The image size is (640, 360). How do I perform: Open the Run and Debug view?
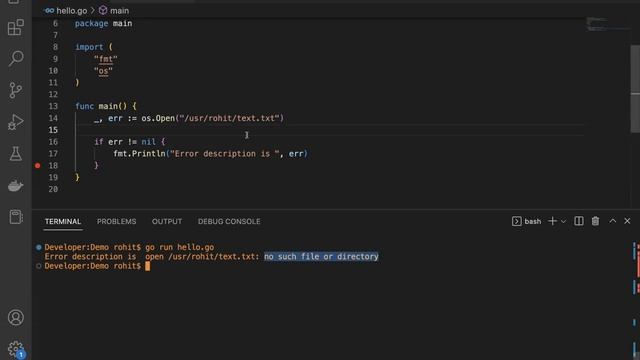(16, 122)
